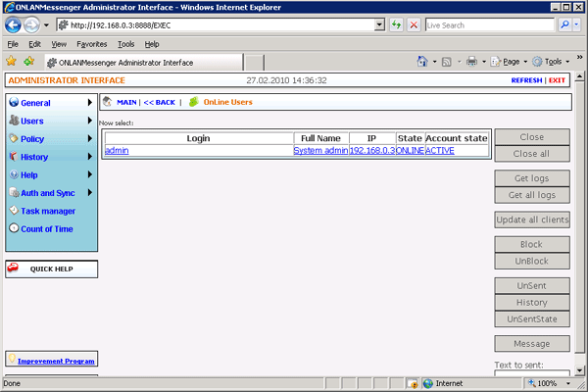
Task: Open the Tools command bar menu
Action: [551, 62]
